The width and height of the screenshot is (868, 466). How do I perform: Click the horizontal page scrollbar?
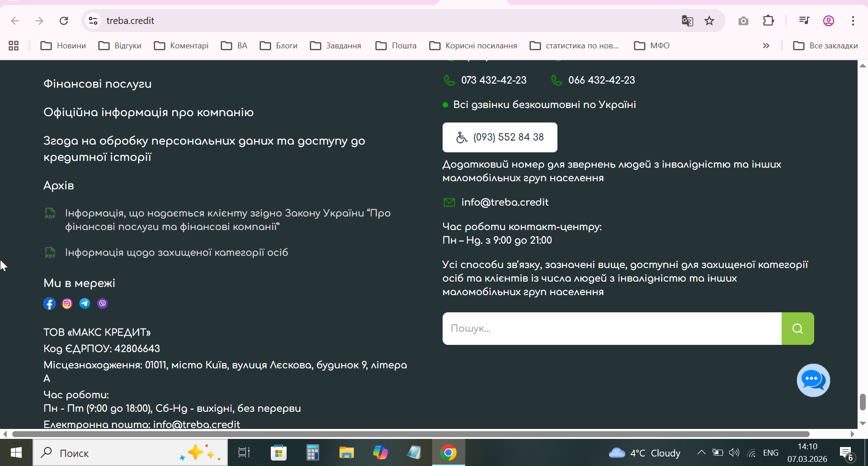click(x=411, y=434)
